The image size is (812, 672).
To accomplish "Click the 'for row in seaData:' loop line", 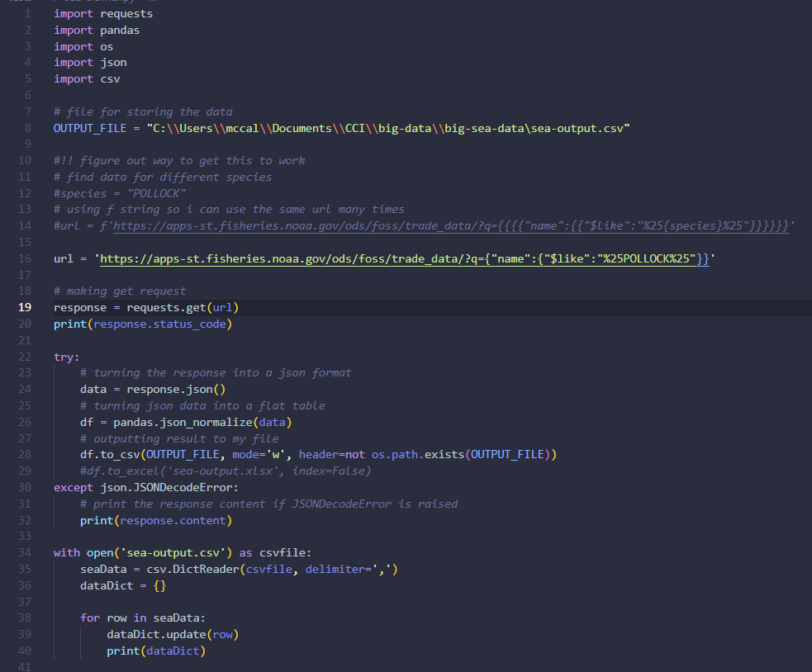I will click(x=140, y=618).
